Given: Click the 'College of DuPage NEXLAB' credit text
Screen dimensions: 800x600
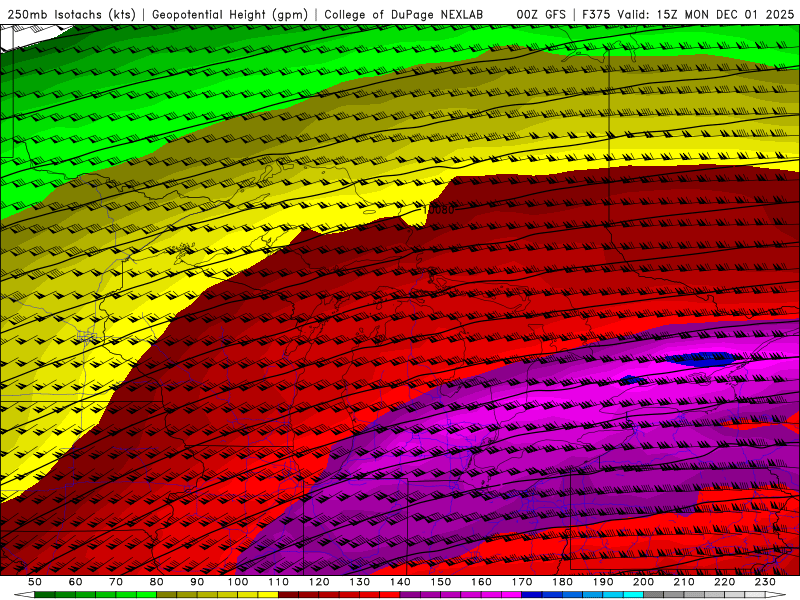Looking at the screenshot, I should [404, 14].
